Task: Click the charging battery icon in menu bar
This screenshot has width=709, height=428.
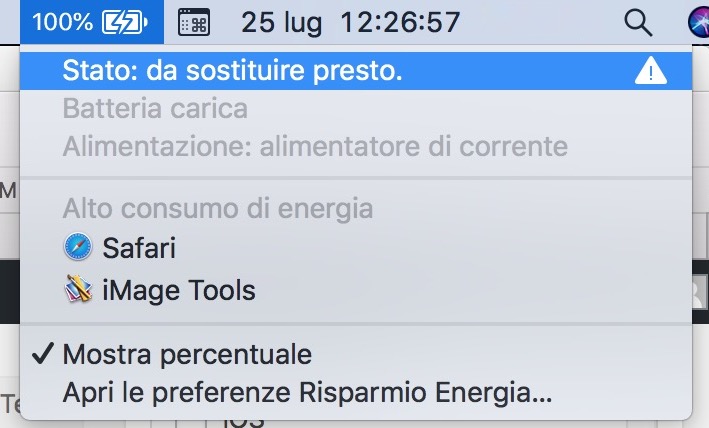Action: coord(127,21)
